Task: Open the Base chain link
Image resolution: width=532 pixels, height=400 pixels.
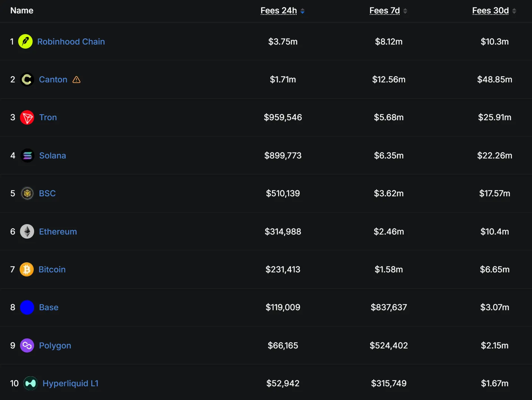Action: coord(49,307)
